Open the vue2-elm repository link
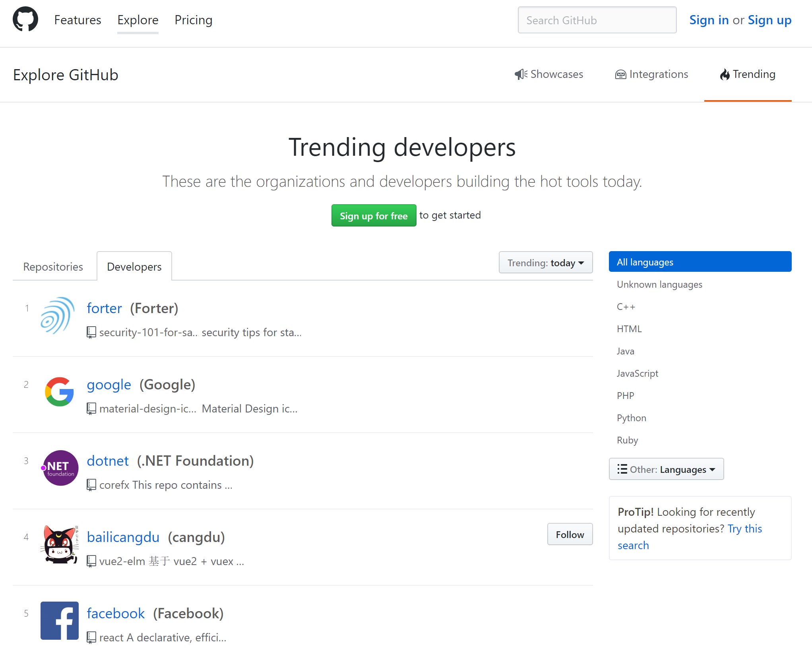This screenshot has width=812, height=660. (x=122, y=561)
